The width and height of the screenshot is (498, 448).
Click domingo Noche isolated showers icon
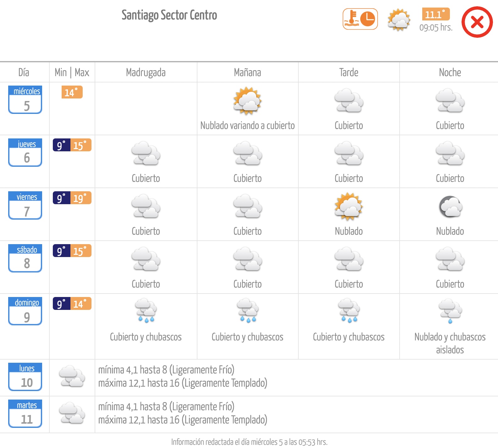[x=450, y=311]
